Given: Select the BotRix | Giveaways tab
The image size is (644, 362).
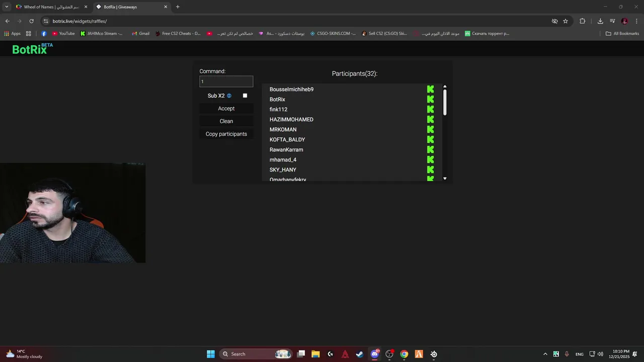Looking at the screenshot, I should tap(132, 7).
